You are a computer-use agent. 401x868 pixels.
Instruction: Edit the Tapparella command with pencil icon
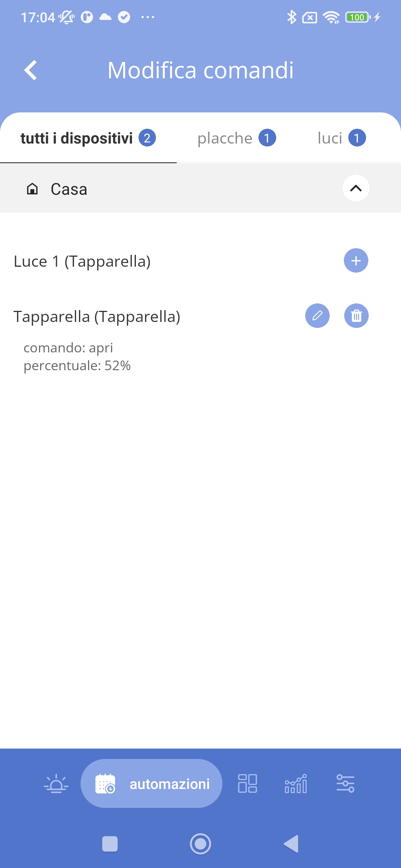pos(317,316)
